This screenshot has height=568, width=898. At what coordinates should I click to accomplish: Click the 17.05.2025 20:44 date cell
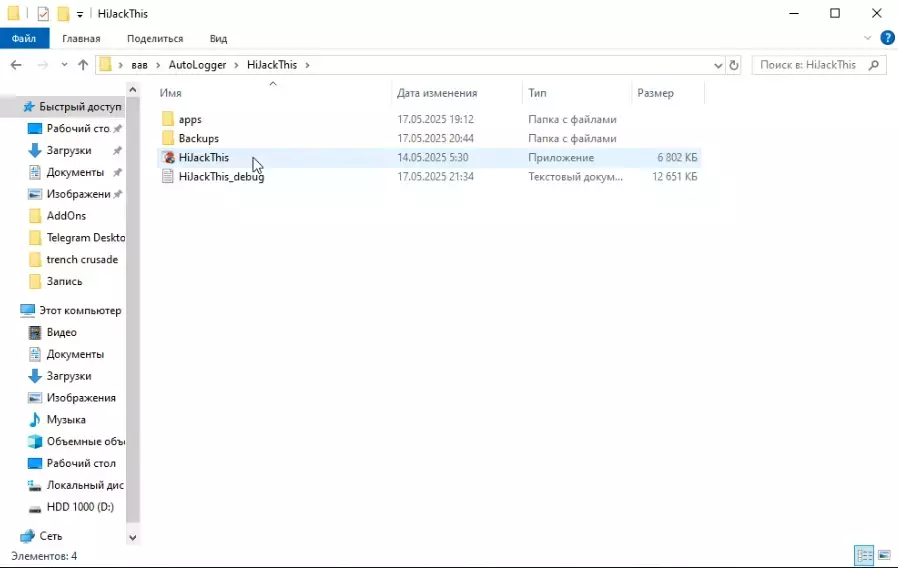tap(435, 138)
